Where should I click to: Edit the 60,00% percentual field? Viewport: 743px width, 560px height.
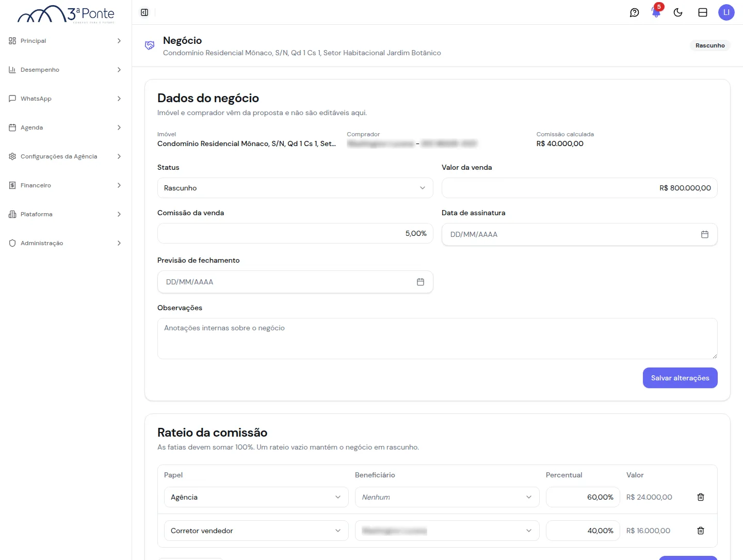583,497
